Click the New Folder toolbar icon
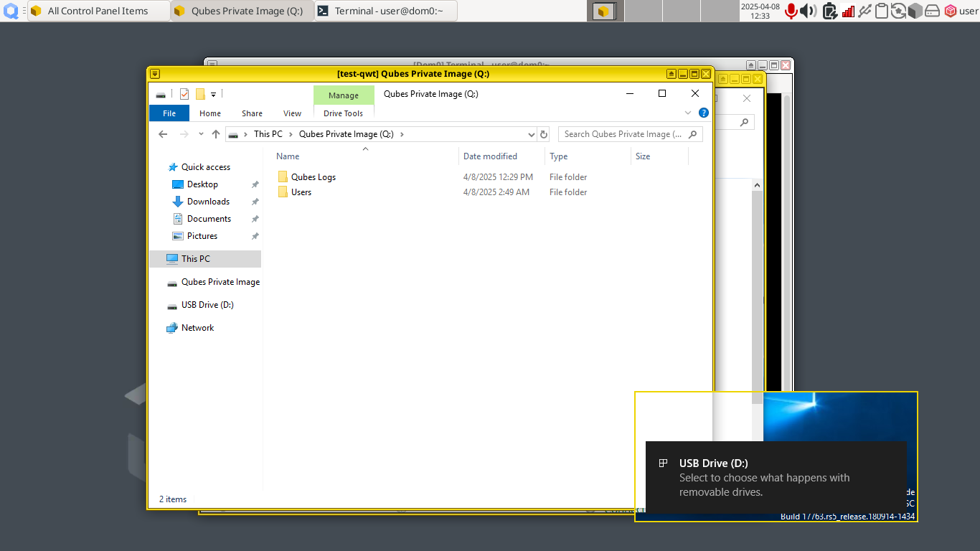Viewport: 980px width, 551px height. click(x=200, y=94)
